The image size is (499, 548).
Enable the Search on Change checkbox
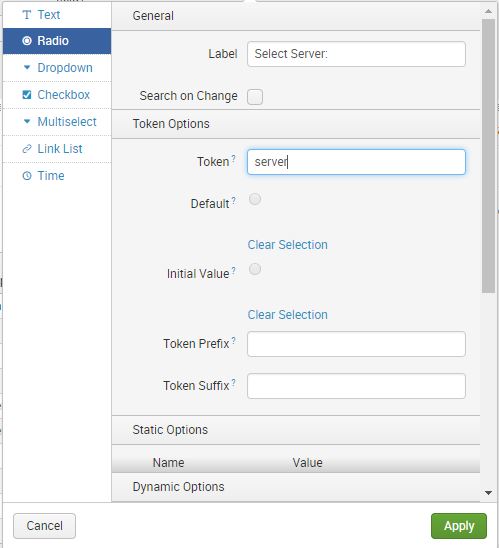pos(255,97)
